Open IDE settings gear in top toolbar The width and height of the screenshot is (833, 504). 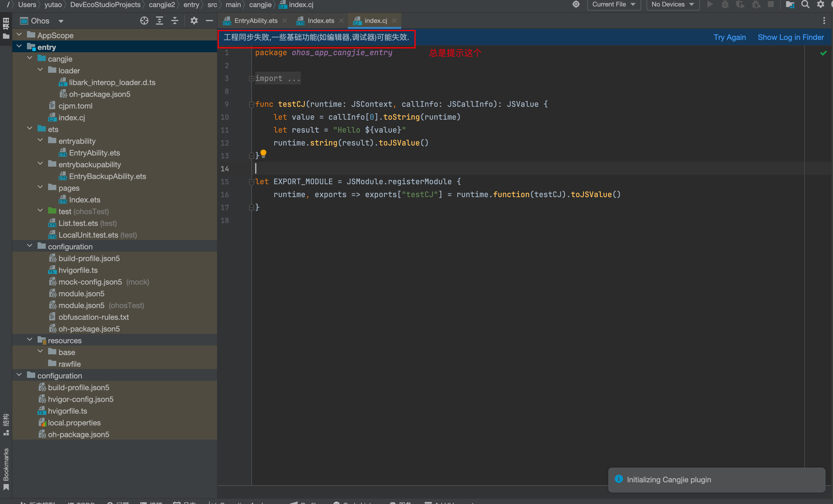(x=821, y=4)
